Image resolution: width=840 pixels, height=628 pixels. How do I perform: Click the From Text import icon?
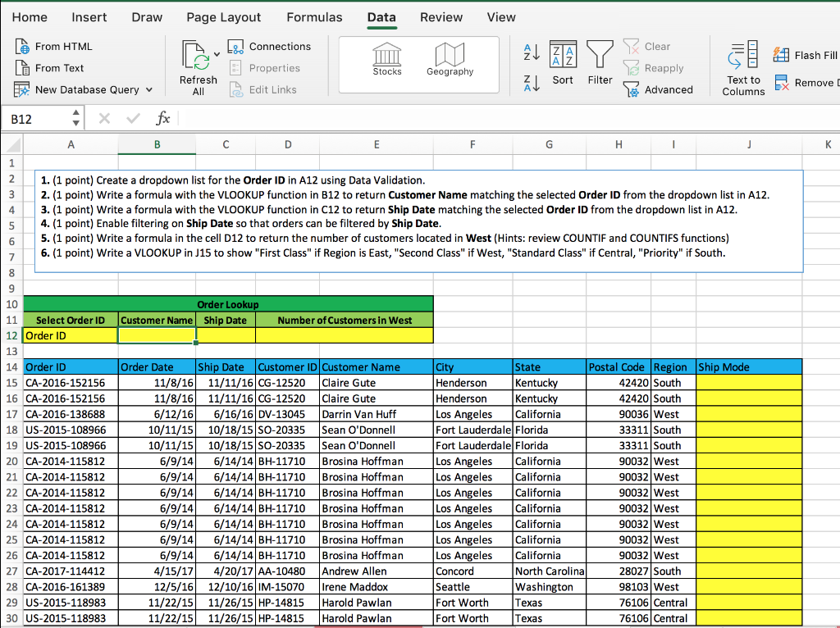point(23,68)
